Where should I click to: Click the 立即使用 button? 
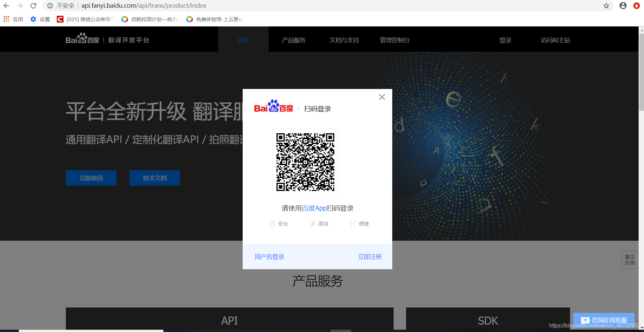pyautogui.click(x=91, y=178)
